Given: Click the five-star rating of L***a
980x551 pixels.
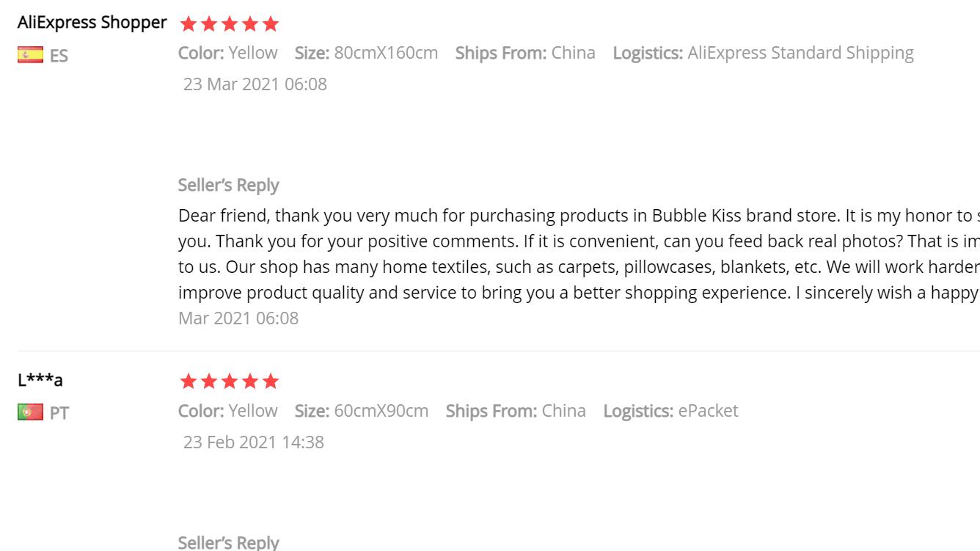Looking at the screenshot, I should click(x=230, y=382).
